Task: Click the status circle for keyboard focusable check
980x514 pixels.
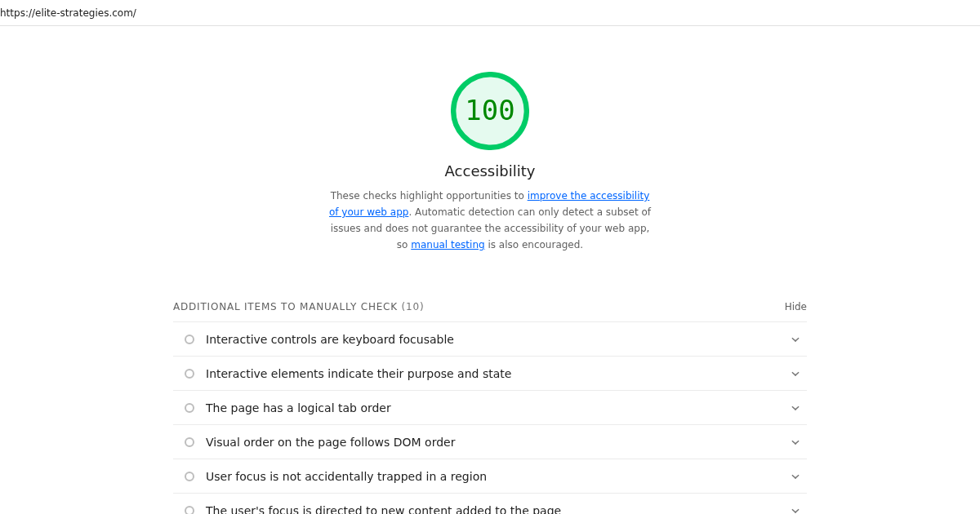Action: tap(189, 339)
